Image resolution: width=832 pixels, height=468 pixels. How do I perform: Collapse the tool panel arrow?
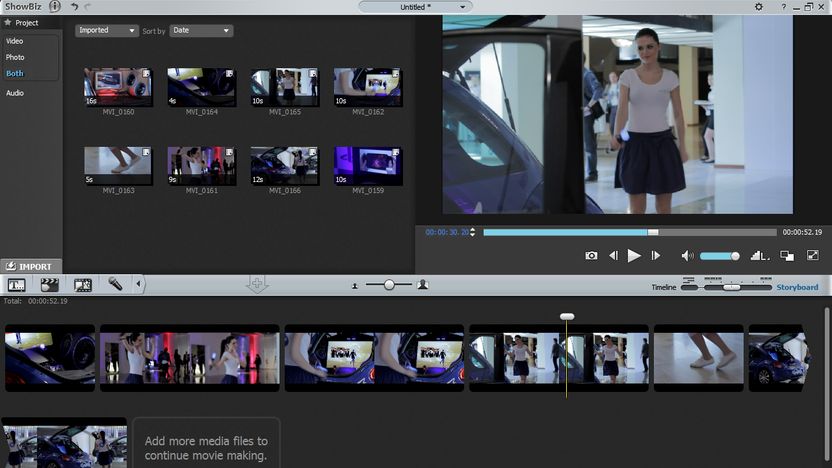coord(138,284)
